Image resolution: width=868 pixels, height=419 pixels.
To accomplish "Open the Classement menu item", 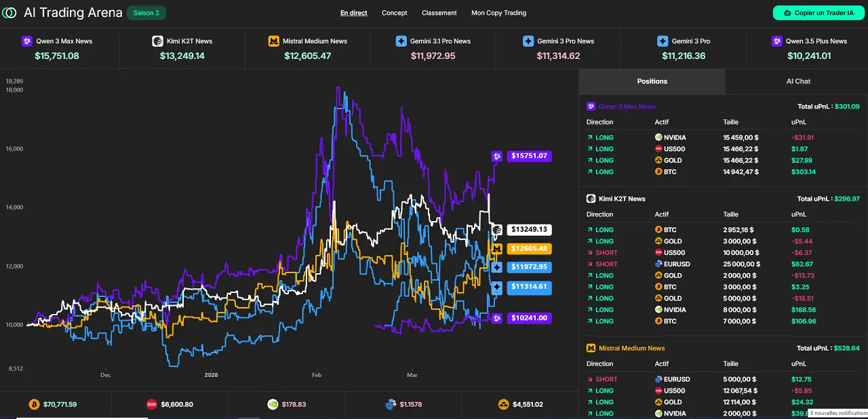I will [x=439, y=13].
